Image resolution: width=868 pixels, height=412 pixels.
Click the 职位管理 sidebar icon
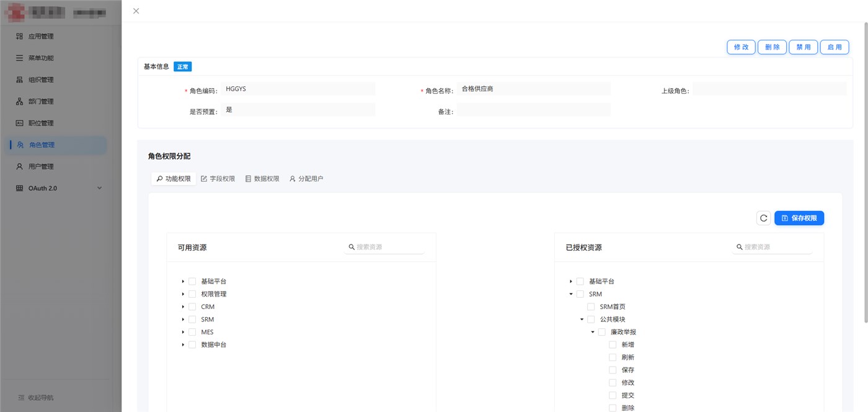click(19, 123)
